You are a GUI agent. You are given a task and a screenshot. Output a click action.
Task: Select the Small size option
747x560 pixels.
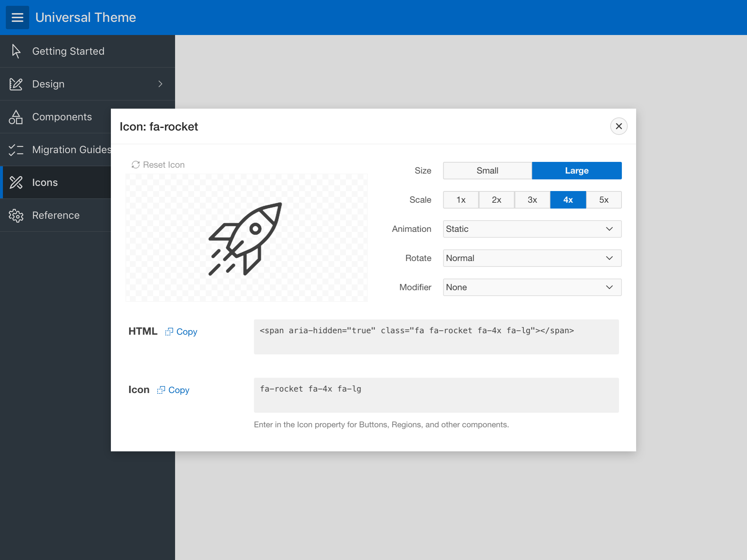(487, 170)
